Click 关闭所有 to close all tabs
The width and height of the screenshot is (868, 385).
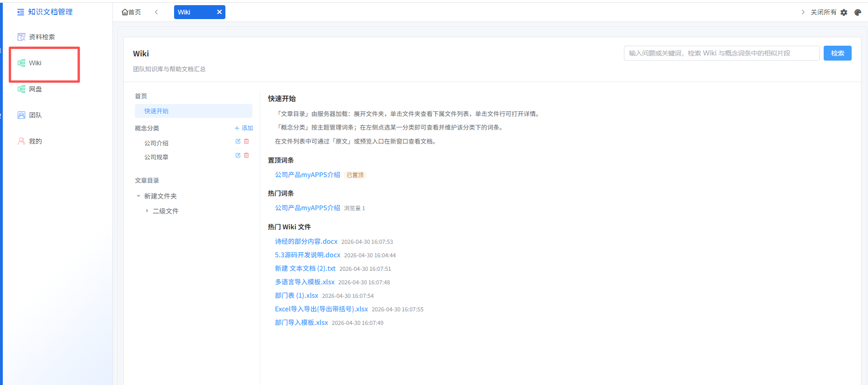(x=824, y=12)
